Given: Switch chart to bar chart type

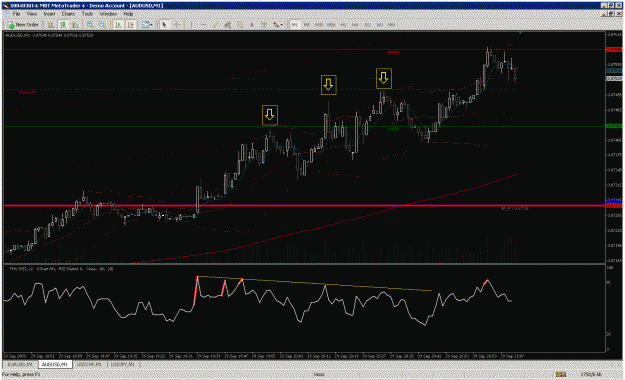Looking at the screenshot, I should click(51, 25).
